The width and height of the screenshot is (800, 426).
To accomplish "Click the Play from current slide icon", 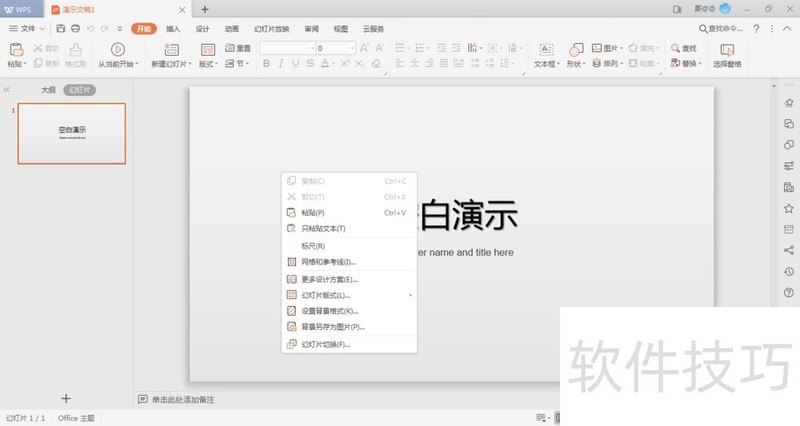I will 118,48.
